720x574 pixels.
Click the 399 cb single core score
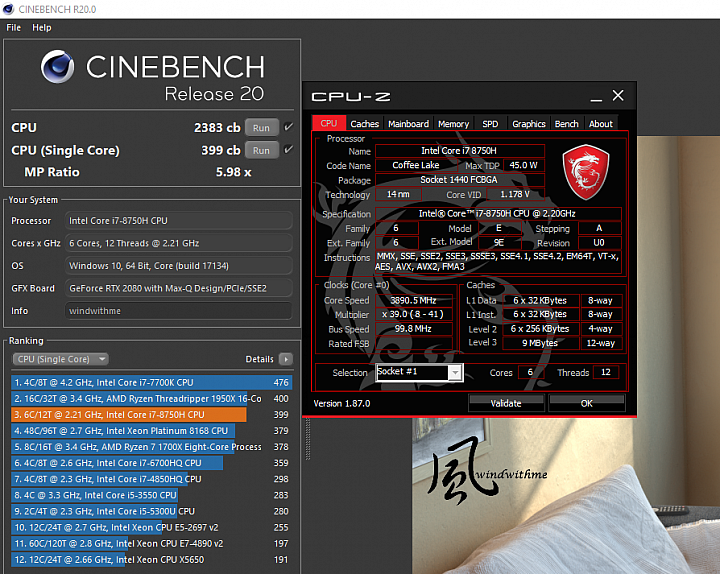pyautogui.click(x=221, y=150)
